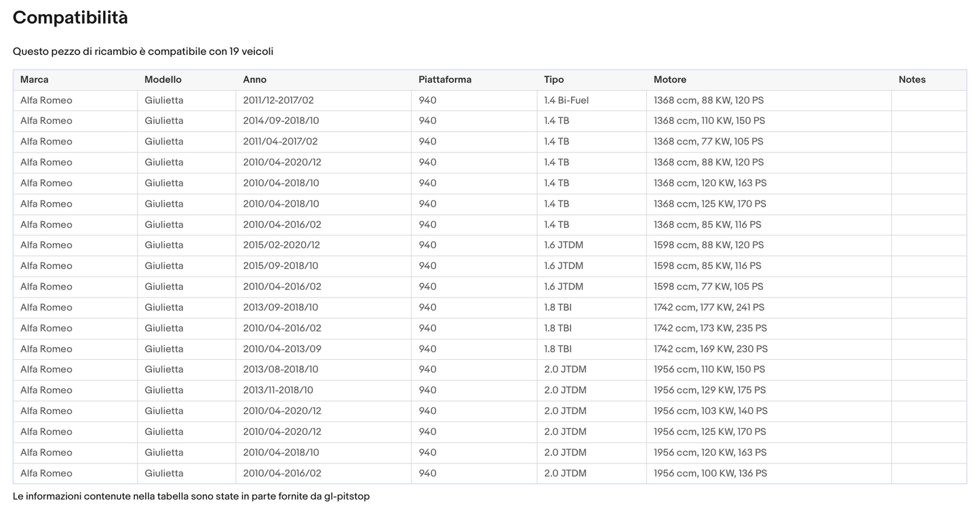Click the gl-pitstop attribution text below table
Screen dimensions: 980x515
coord(191,497)
